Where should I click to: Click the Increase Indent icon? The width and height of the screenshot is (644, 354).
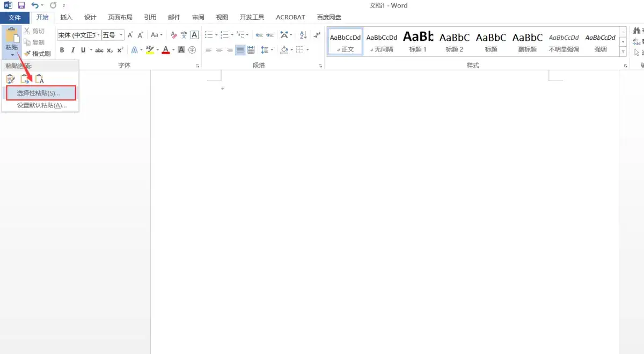pyautogui.click(x=271, y=35)
